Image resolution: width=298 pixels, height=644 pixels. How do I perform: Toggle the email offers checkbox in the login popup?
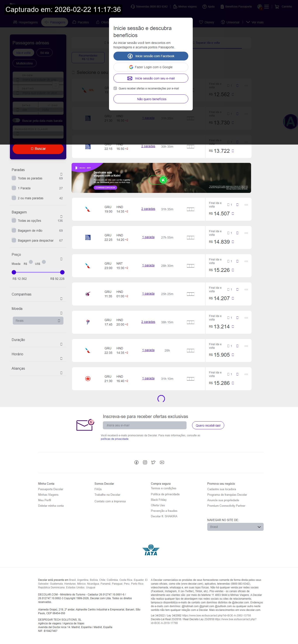pos(115,88)
